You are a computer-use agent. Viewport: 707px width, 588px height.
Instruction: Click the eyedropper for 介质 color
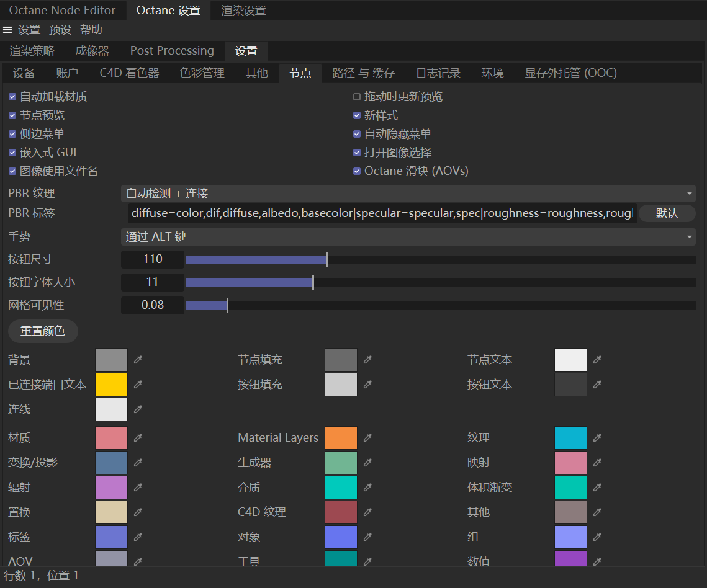pos(367,487)
